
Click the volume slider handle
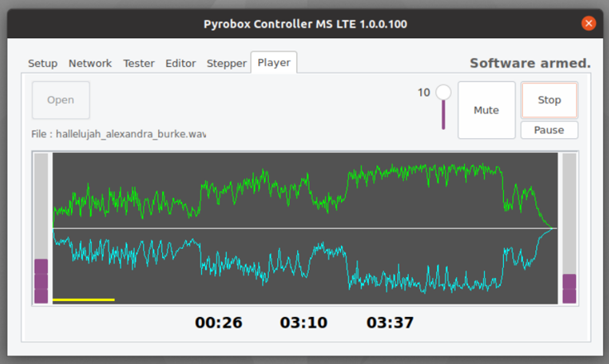click(444, 93)
